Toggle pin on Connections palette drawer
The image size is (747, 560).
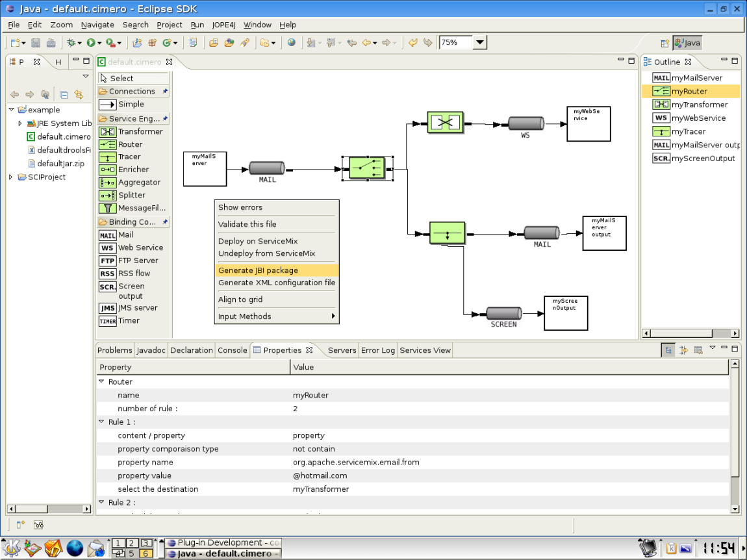(165, 92)
